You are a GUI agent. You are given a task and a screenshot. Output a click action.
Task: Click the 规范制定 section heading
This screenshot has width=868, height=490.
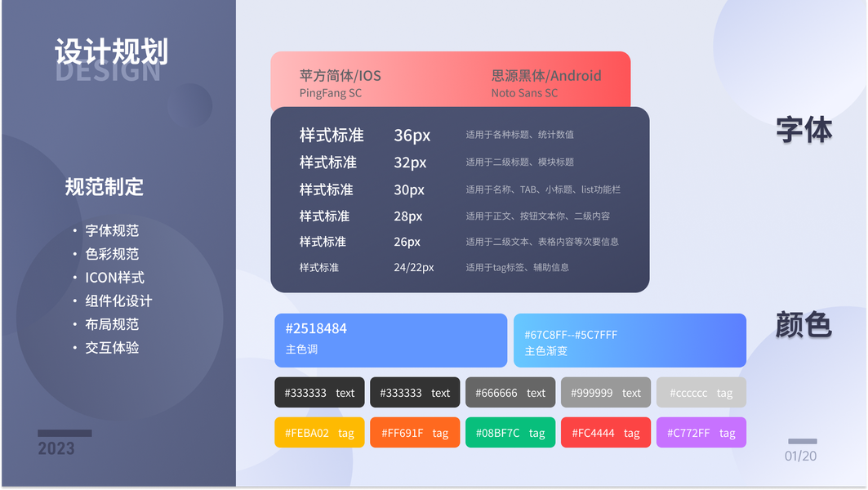pyautogui.click(x=104, y=187)
